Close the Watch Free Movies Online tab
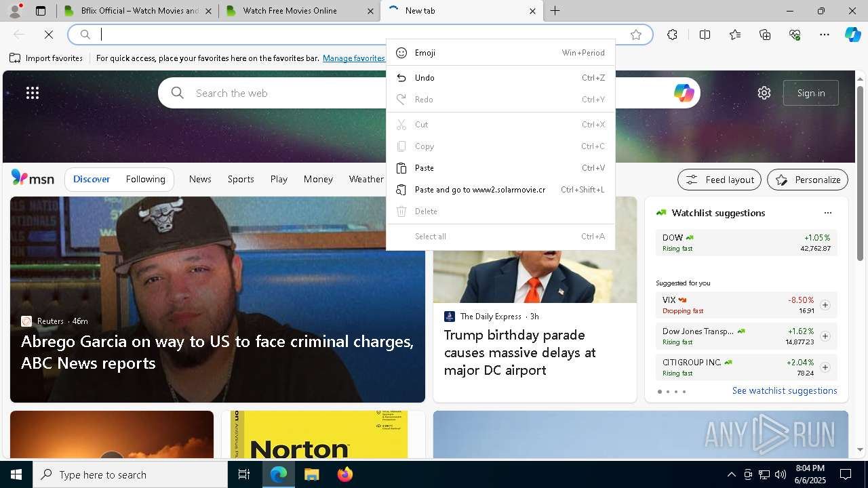This screenshot has width=868, height=488. 370,11
